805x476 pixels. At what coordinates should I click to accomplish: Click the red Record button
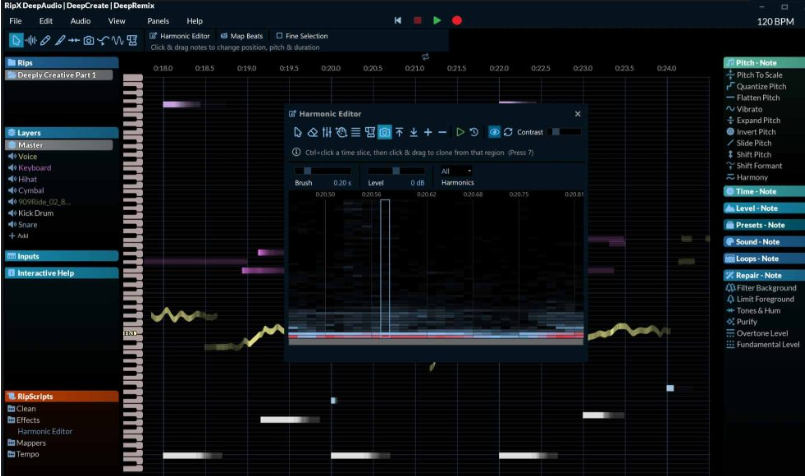point(456,21)
